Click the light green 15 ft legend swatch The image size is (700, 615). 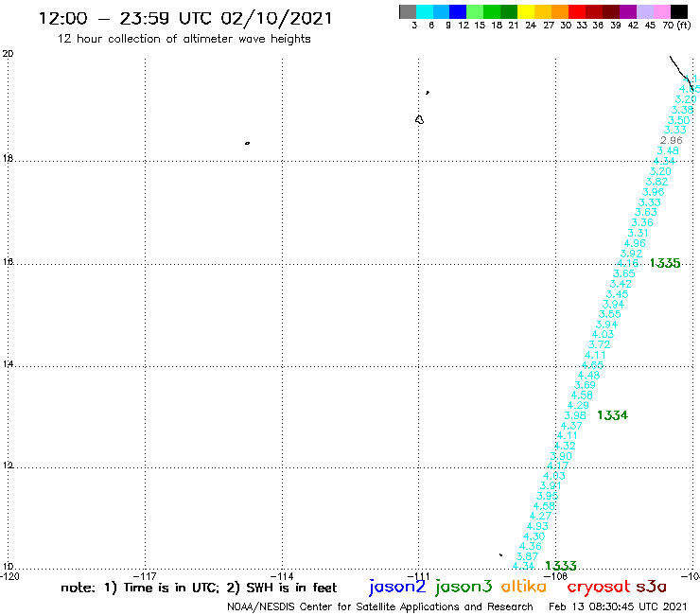(475, 11)
